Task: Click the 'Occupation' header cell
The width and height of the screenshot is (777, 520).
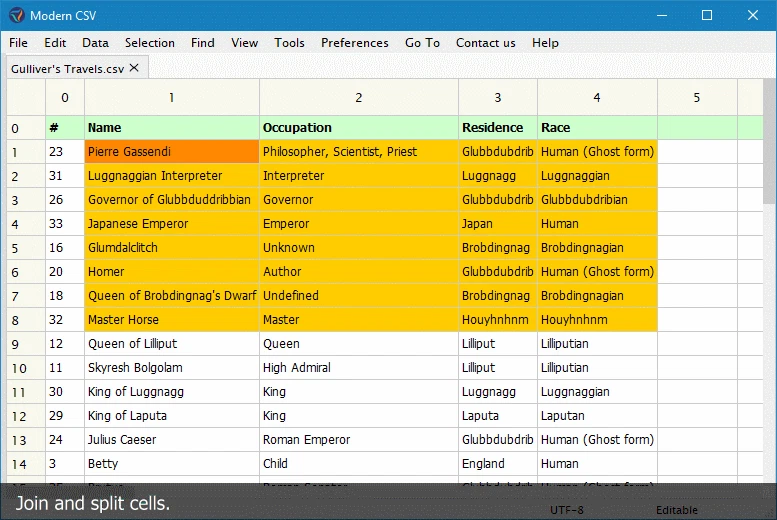Action: tap(359, 128)
